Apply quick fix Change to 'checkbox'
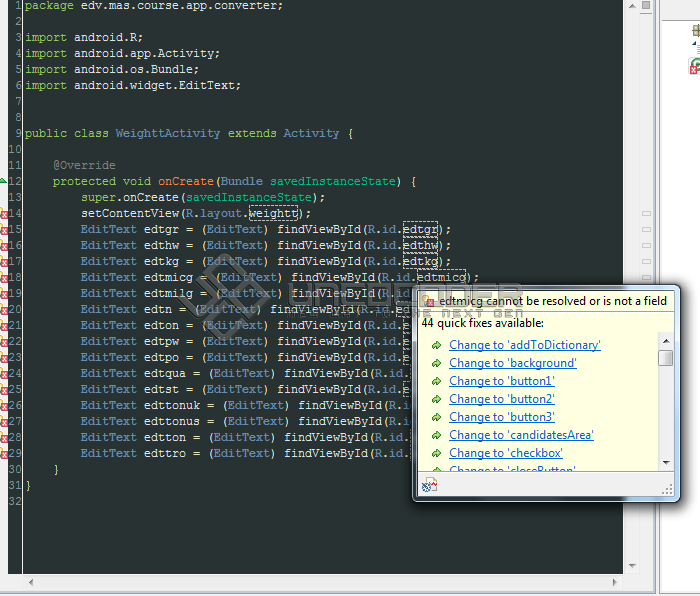Screen dimensions: 700x596 pyautogui.click(x=505, y=453)
